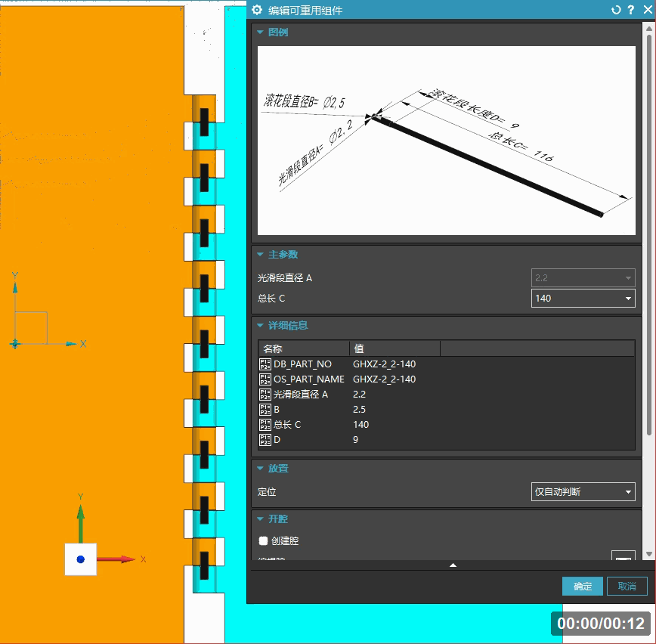Select the 光滑段直径 A row in details table
Screen dimensions: 656x644
447,394
